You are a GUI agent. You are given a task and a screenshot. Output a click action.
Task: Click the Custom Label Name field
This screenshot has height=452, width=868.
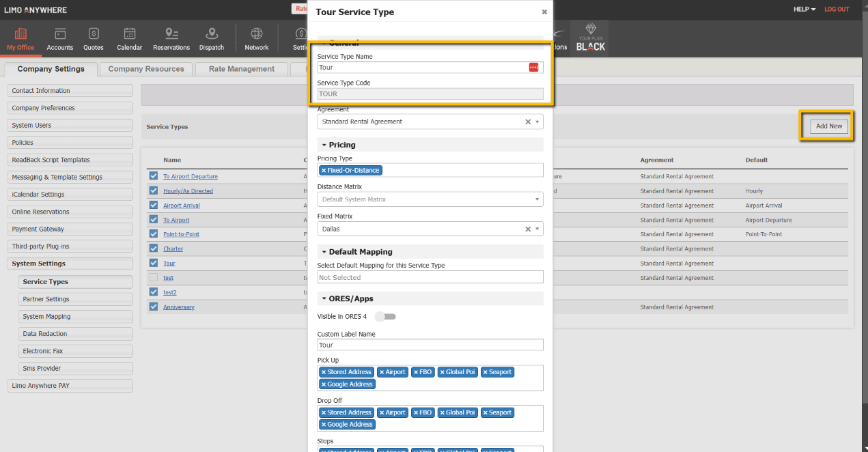coord(430,345)
